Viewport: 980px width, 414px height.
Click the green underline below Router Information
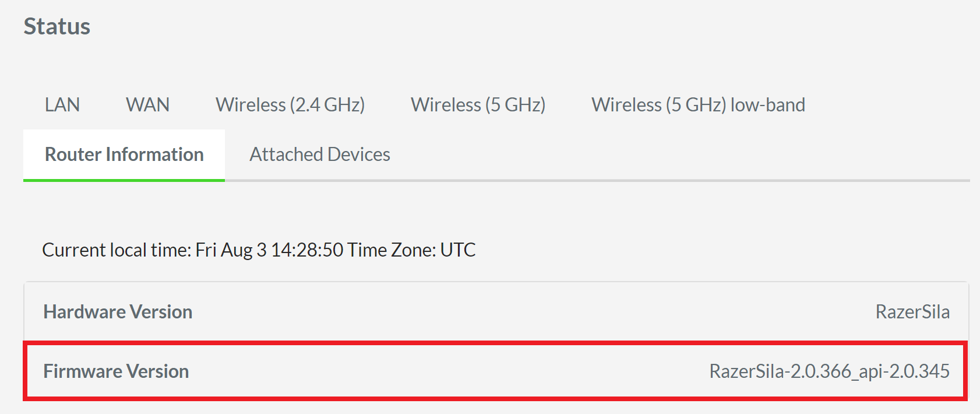124,181
